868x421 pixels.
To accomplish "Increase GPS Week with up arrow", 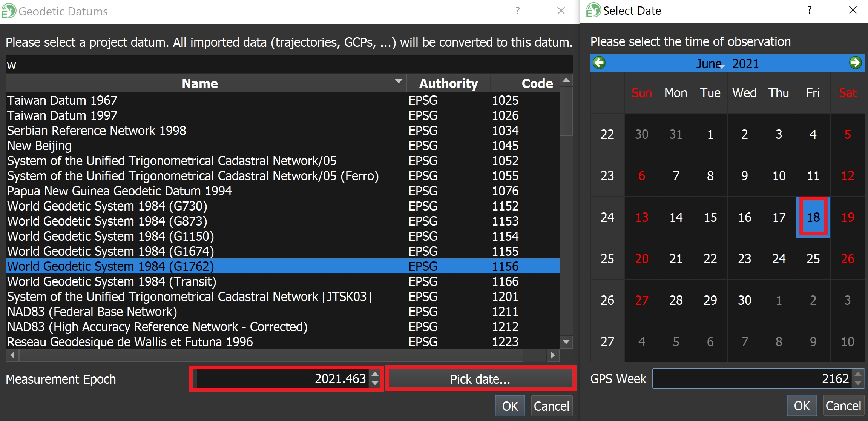I will (x=858, y=374).
